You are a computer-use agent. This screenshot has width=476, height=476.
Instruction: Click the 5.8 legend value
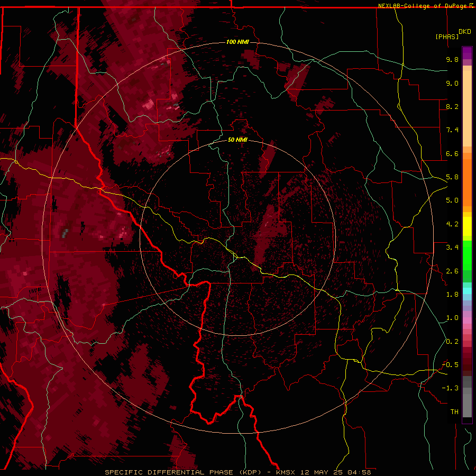[x=452, y=177]
